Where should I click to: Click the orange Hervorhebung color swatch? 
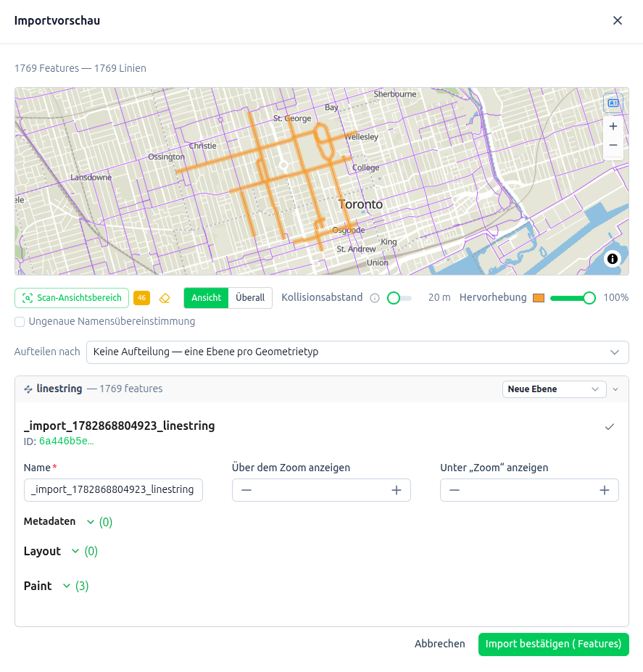pos(539,298)
